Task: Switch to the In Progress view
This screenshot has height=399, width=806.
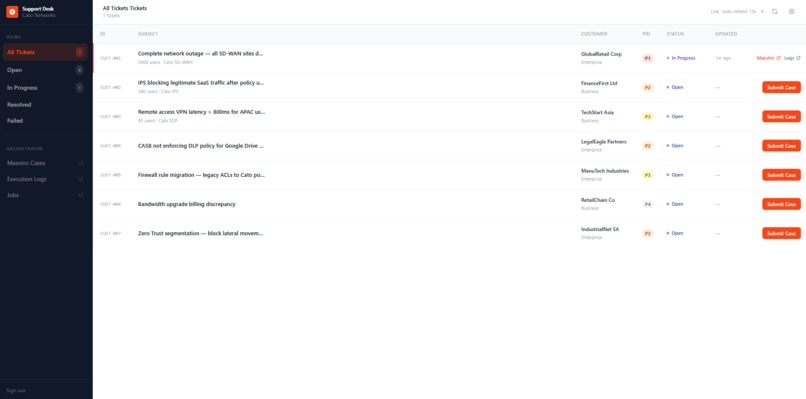Action: point(45,88)
